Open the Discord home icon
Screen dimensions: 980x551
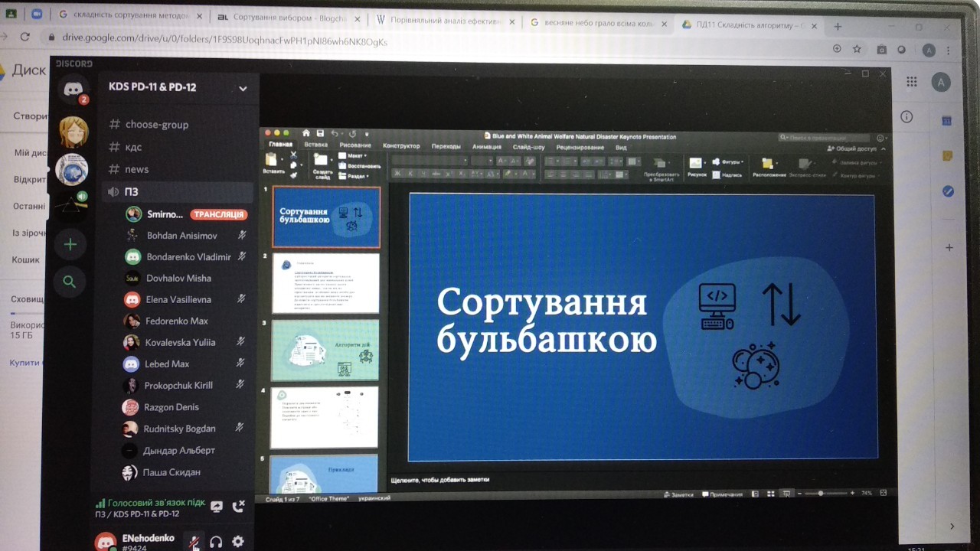(x=73, y=90)
